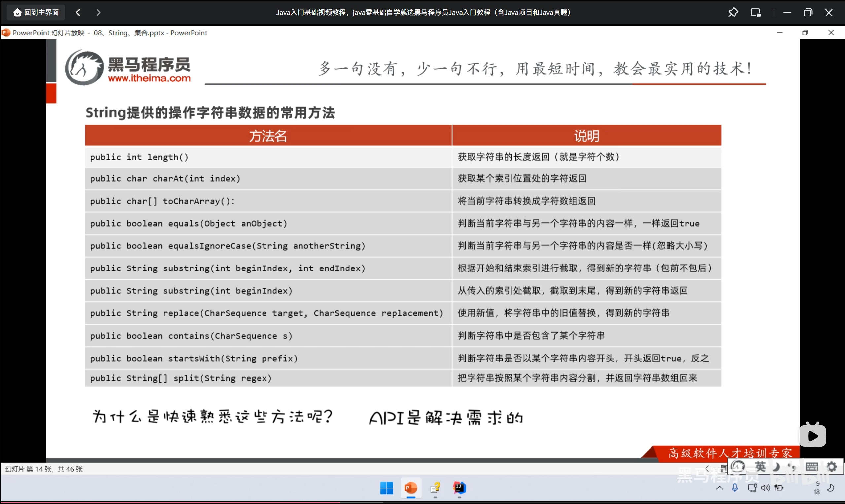Open IME settings gear

click(x=831, y=467)
